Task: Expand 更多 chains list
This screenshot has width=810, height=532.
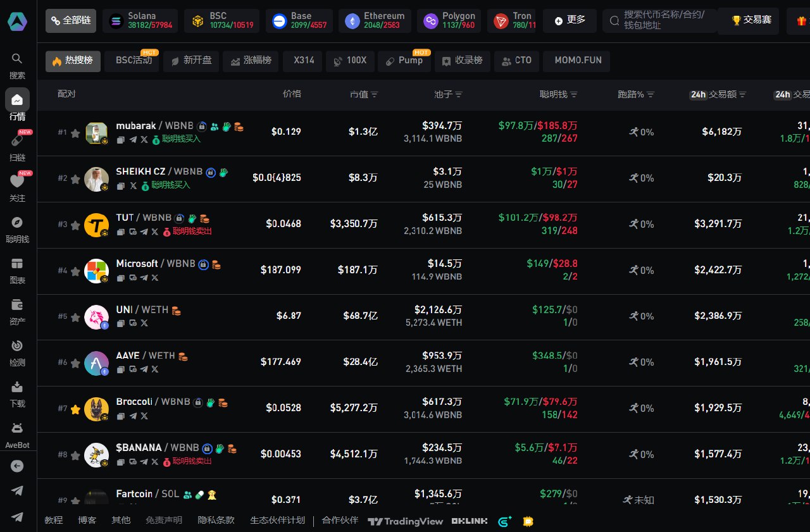Action: point(570,21)
